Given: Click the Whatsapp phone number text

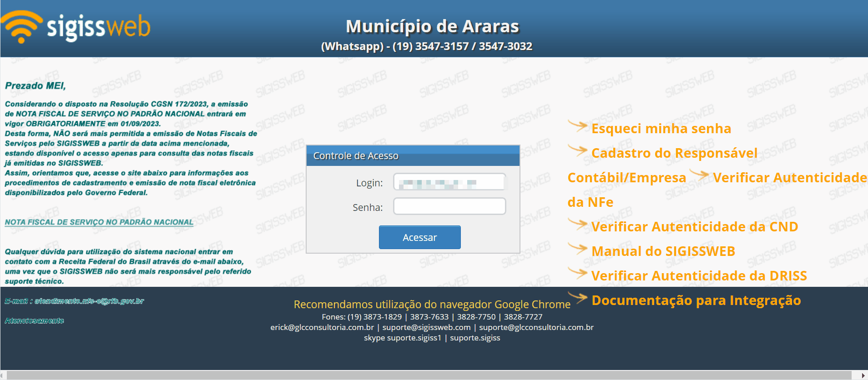Looking at the screenshot, I should (427, 46).
